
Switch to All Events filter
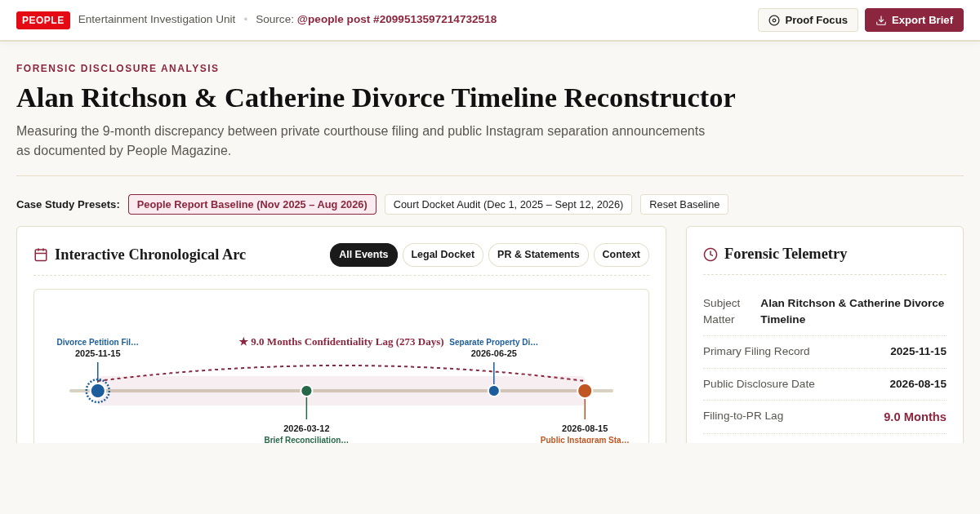(363, 255)
